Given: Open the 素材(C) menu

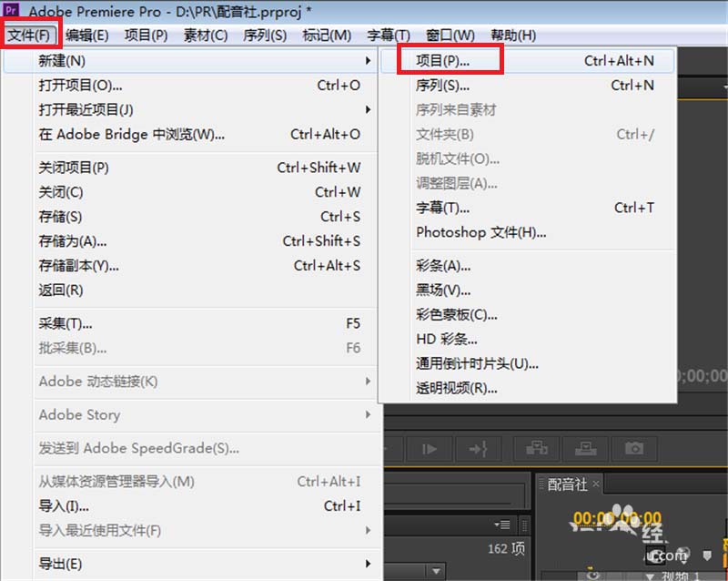Looking at the screenshot, I should tap(206, 36).
